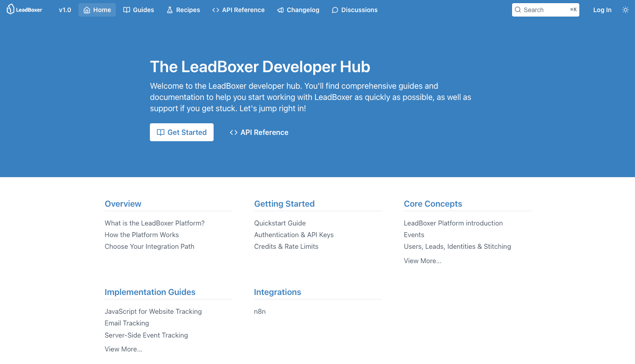Open the v1.0 version selector
Image resolution: width=635 pixels, height=364 pixels.
click(65, 10)
